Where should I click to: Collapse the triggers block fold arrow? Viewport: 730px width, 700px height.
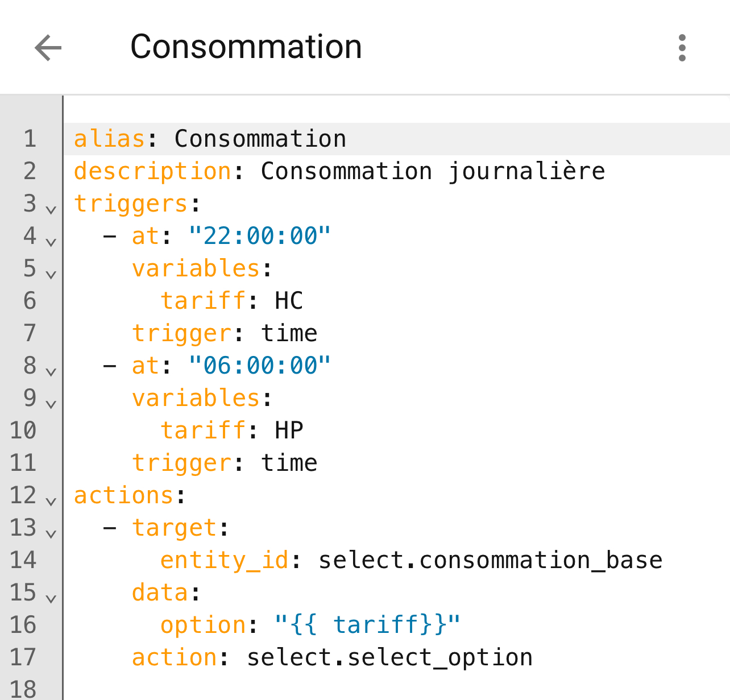pyautogui.click(x=51, y=210)
